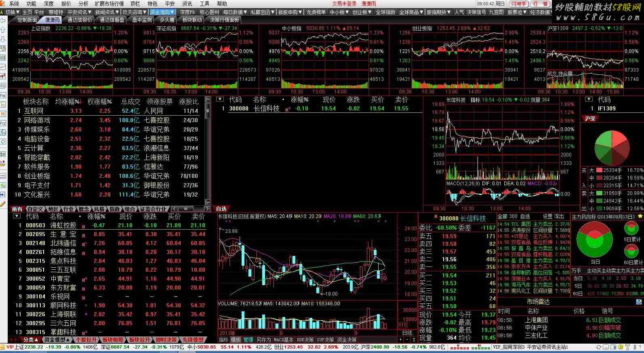Viewport: 644px width, 353px height.
Task: Select 000503 海虹控股 row
Action: [x=111, y=225]
